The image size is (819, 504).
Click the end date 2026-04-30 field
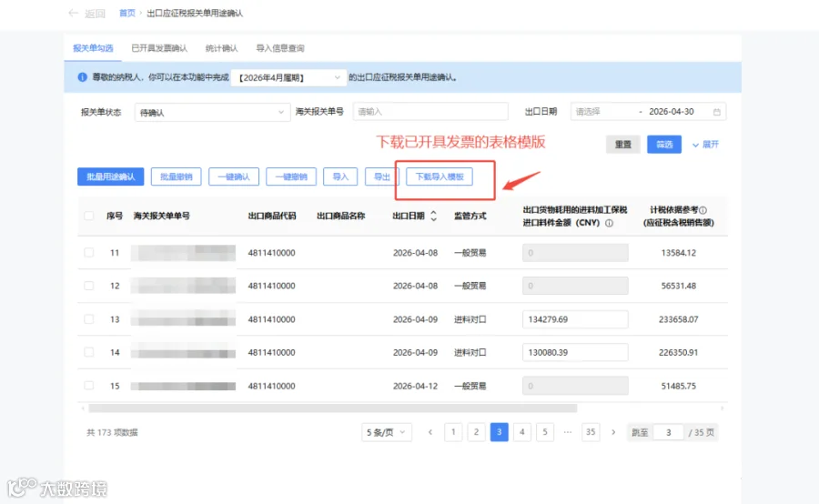pos(672,112)
